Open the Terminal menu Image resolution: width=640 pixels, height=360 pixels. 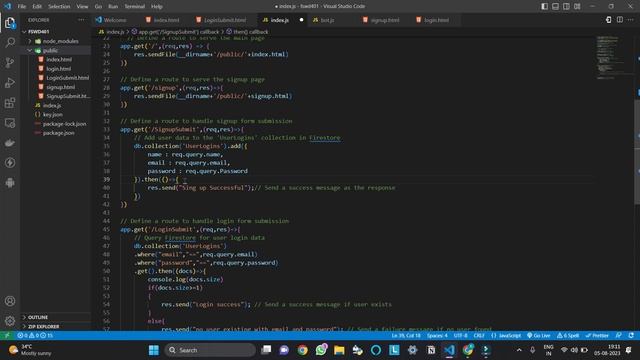(135, 7)
